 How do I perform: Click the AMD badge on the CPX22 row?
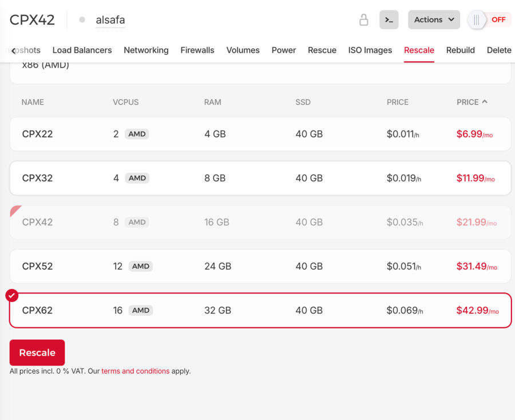137,134
